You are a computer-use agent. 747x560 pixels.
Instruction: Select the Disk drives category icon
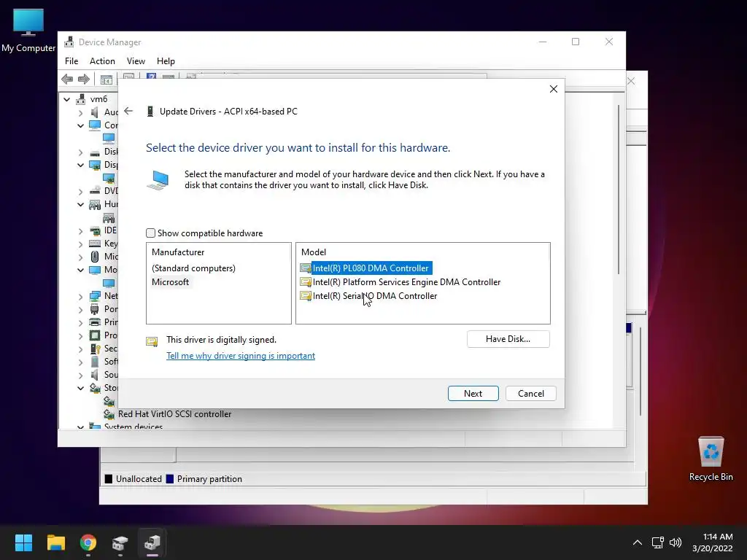tap(95, 152)
